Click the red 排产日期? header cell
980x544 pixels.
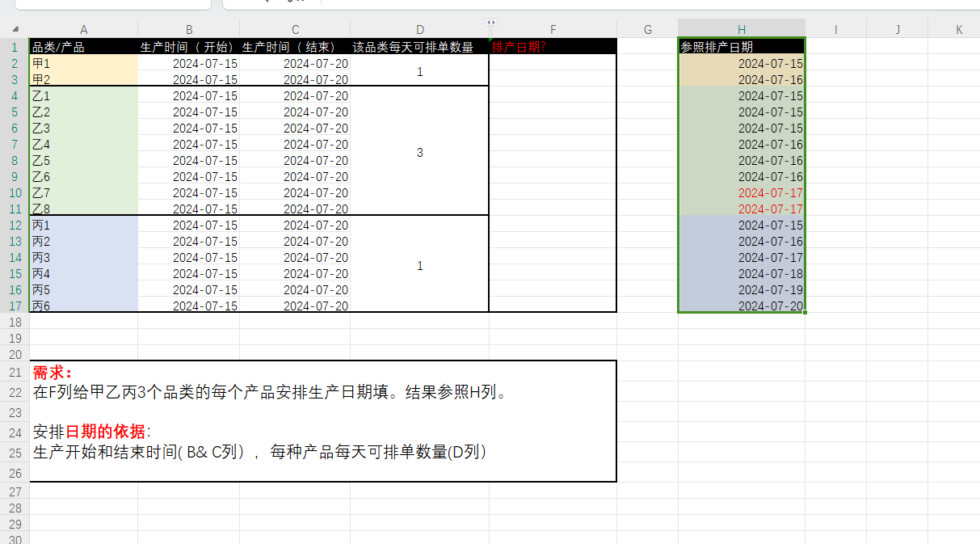[x=553, y=47]
